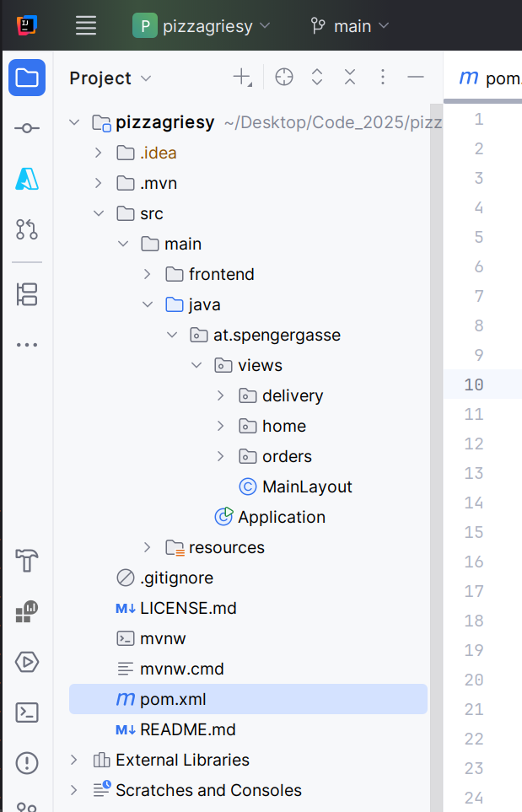Collapse all project tree nodes
Image resolution: width=522 pixels, height=812 pixels.
tap(350, 78)
